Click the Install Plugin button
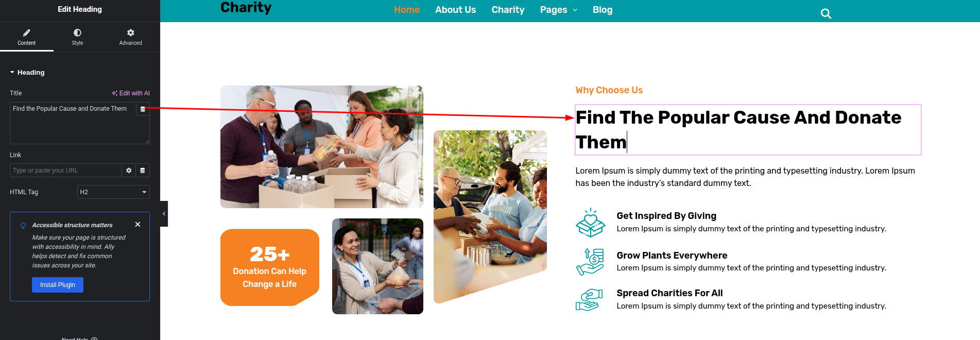 pos(58,285)
